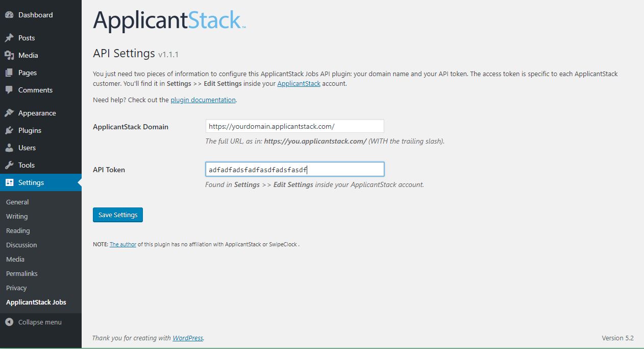Open the Users menu item

tap(41, 148)
